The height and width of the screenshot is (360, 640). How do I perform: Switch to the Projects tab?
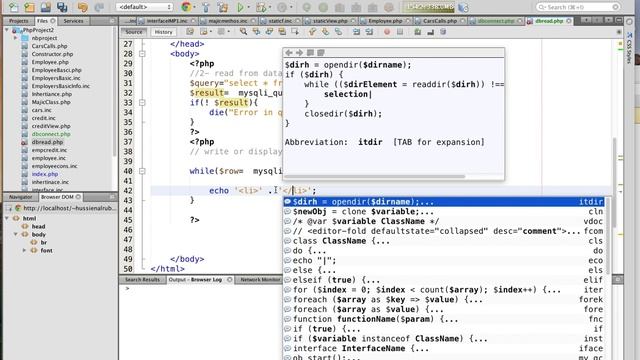18,21
